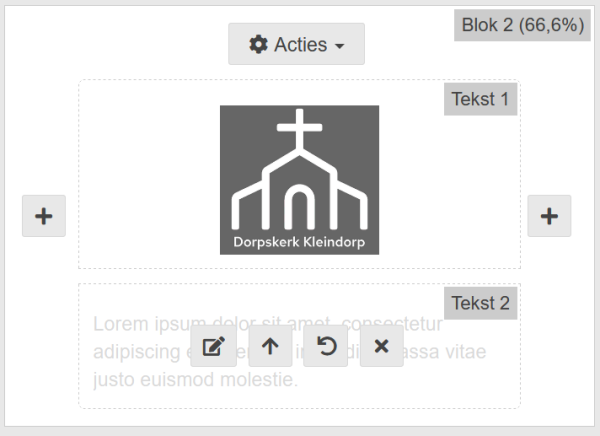Click the Tekst 2 label tag

[x=480, y=303]
